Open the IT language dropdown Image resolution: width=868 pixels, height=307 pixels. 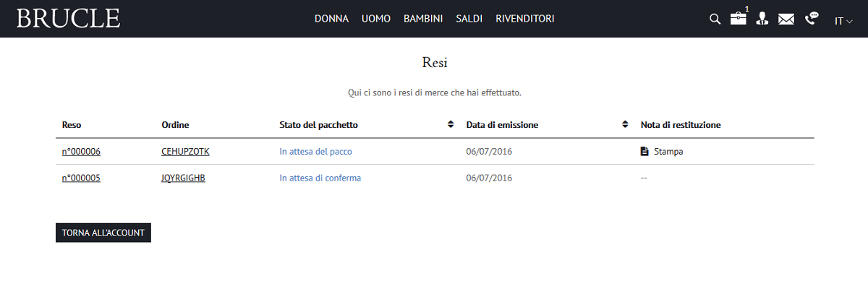pos(843,21)
